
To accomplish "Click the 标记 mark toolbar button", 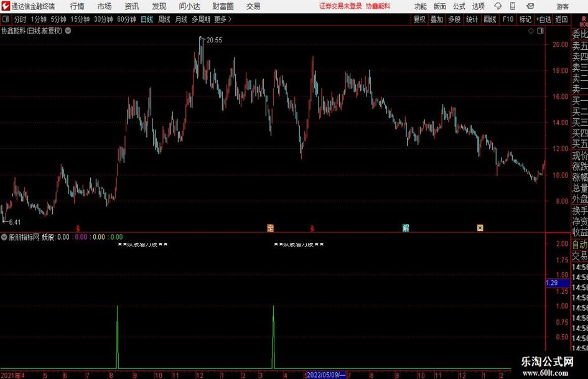I will click(x=525, y=19).
